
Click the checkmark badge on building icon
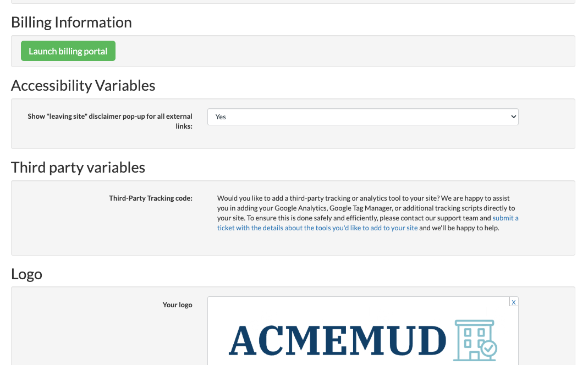(x=488, y=349)
